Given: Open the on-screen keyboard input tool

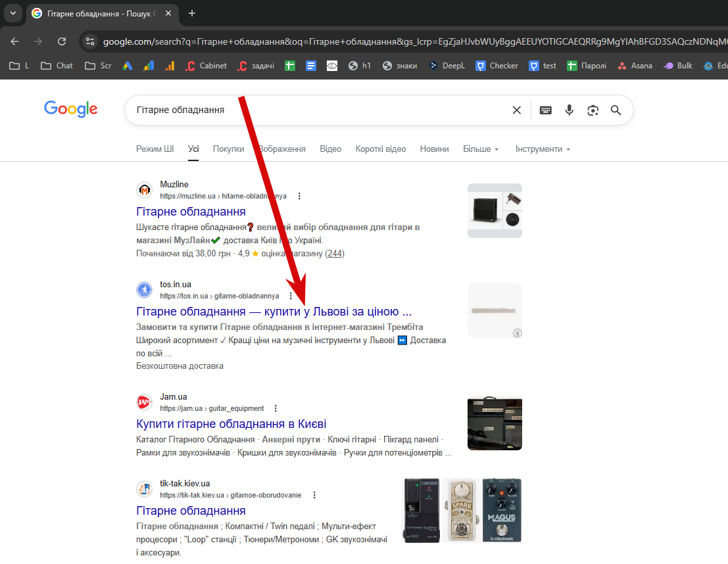Looking at the screenshot, I should pos(546,110).
